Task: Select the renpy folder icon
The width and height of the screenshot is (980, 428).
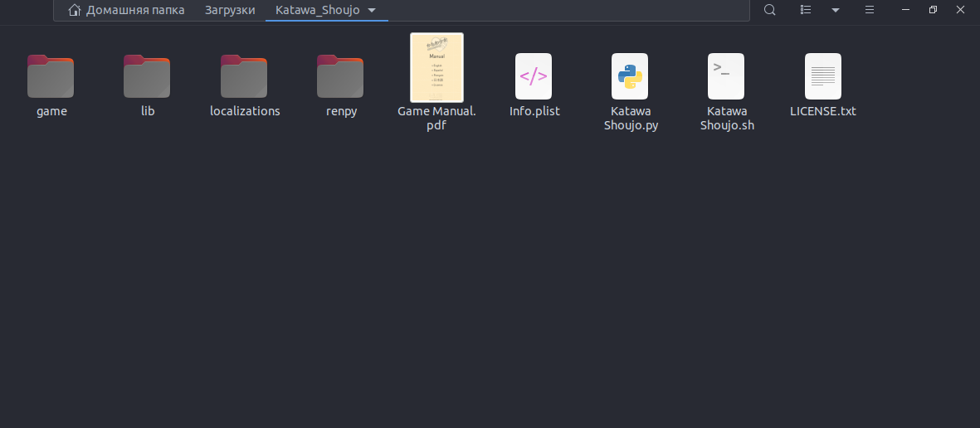Action: 340,76
